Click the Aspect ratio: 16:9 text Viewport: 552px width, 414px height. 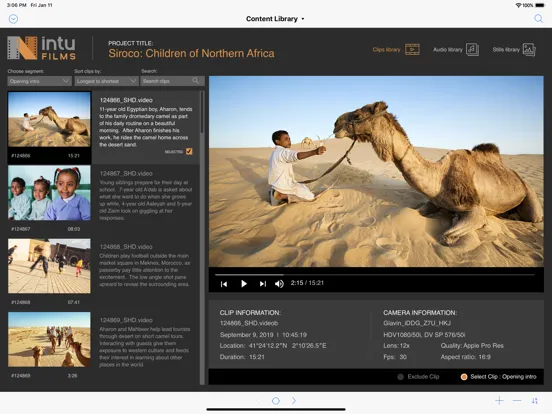pos(466,357)
